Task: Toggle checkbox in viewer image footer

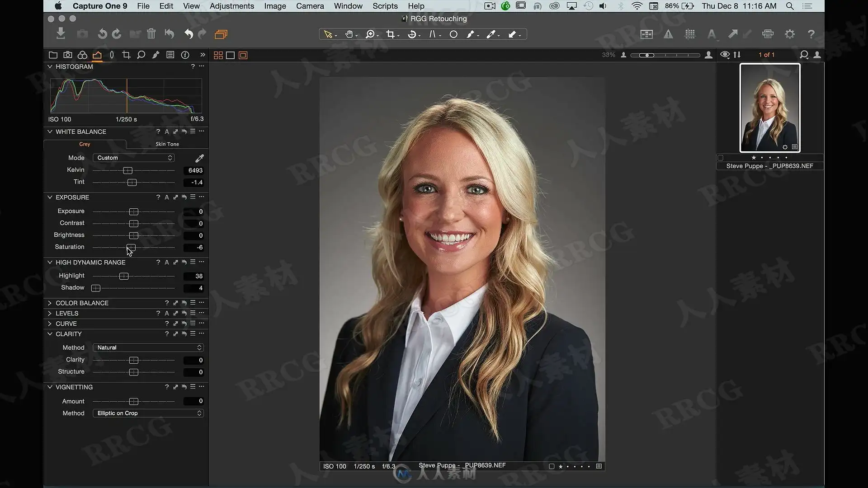Action: [552, 466]
